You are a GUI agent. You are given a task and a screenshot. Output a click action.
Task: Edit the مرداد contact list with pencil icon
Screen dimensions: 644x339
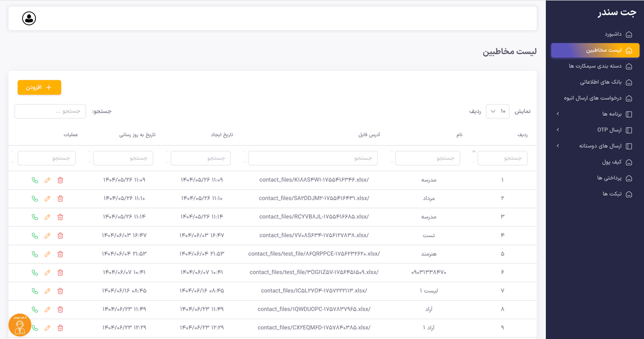(47, 198)
